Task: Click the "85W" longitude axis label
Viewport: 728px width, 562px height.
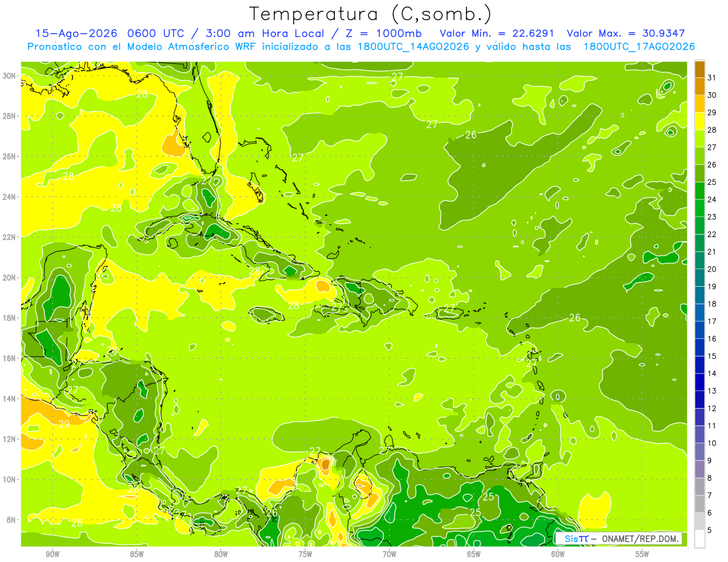Action: pos(136,554)
